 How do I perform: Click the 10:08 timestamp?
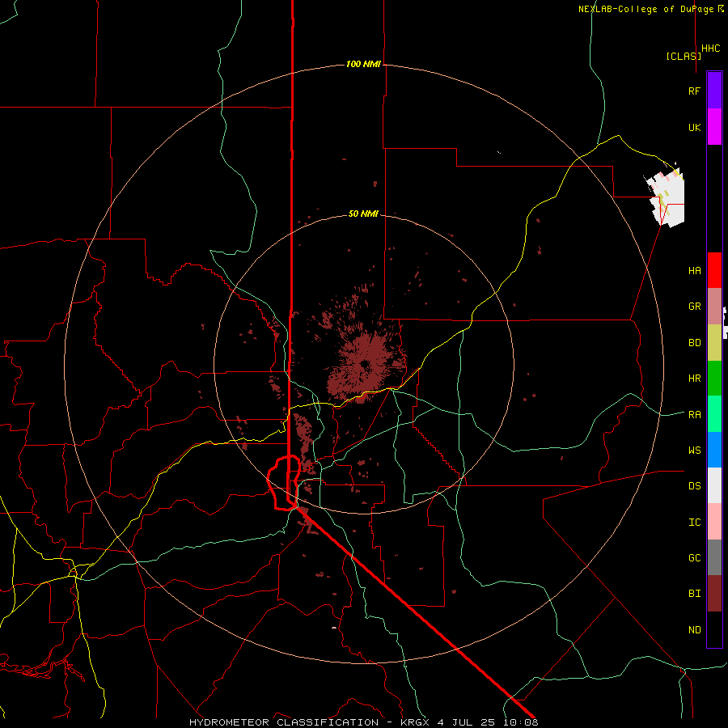pos(521,722)
